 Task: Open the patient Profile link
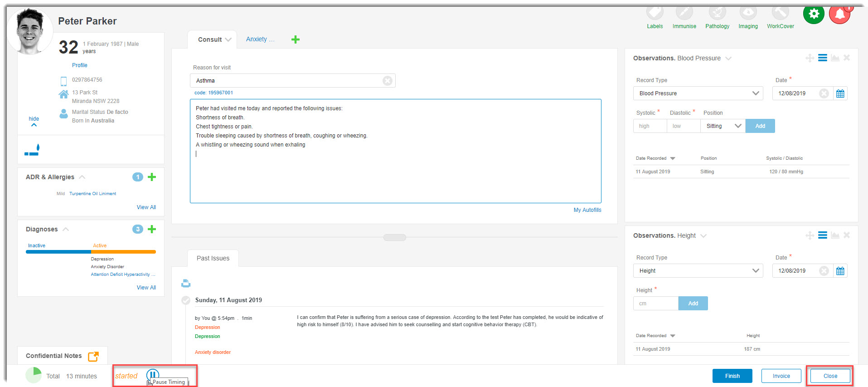[80, 65]
